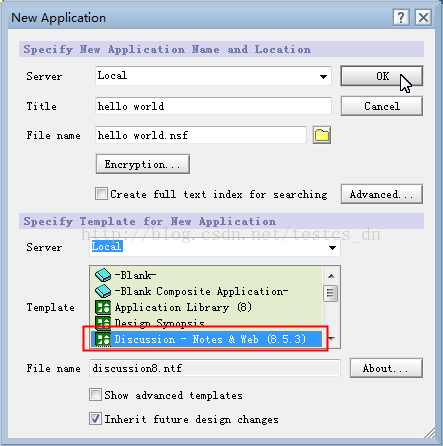Click the highlighted Local text in template Server

pyautogui.click(x=107, y=246)
